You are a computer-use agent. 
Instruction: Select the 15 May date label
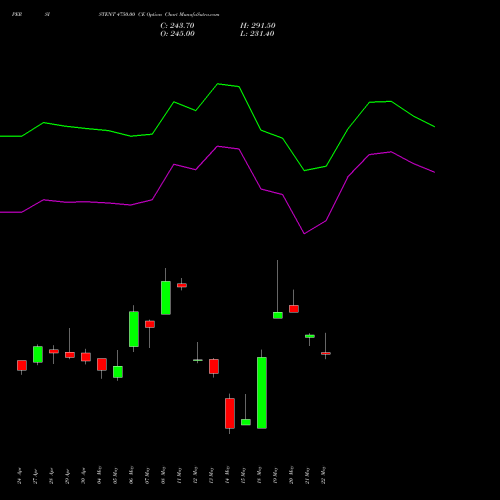pos(243,475)
